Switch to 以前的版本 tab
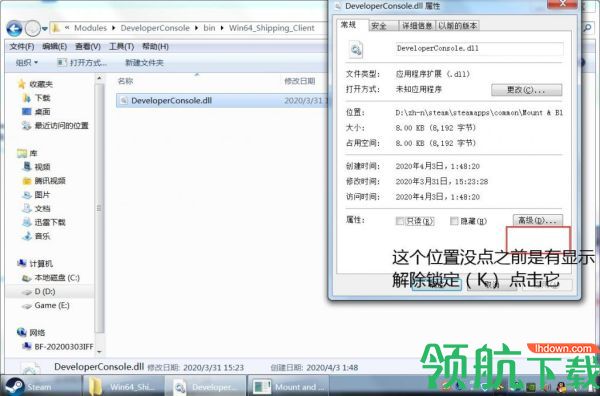The image size is (600, 396). pyautogui.click(x=458, y=26)
